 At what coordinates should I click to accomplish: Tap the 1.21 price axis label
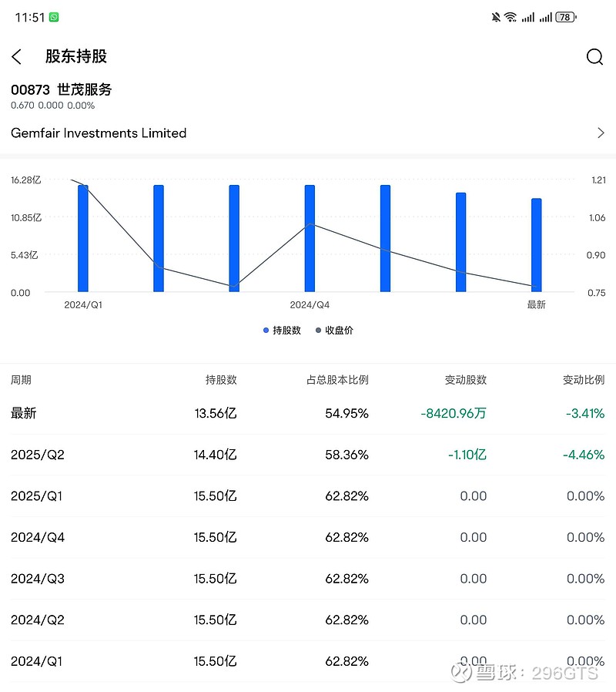598,180
